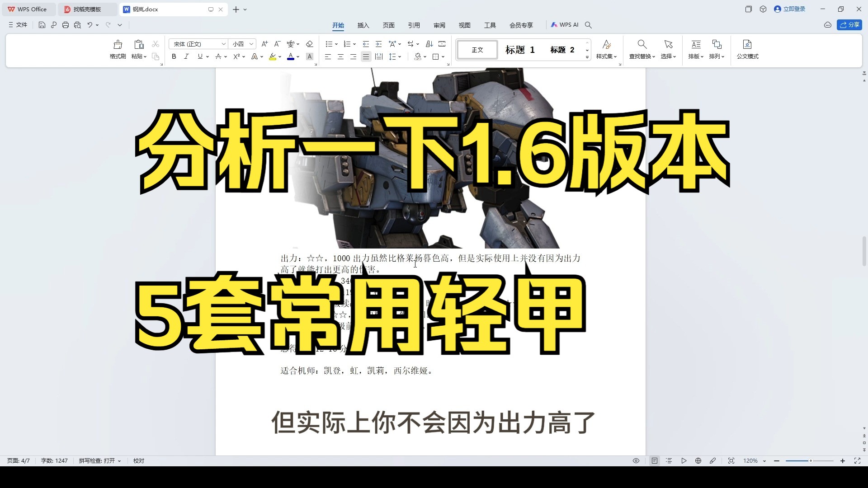Apply the Heading 2 (标题 2) style

(562, 50)
